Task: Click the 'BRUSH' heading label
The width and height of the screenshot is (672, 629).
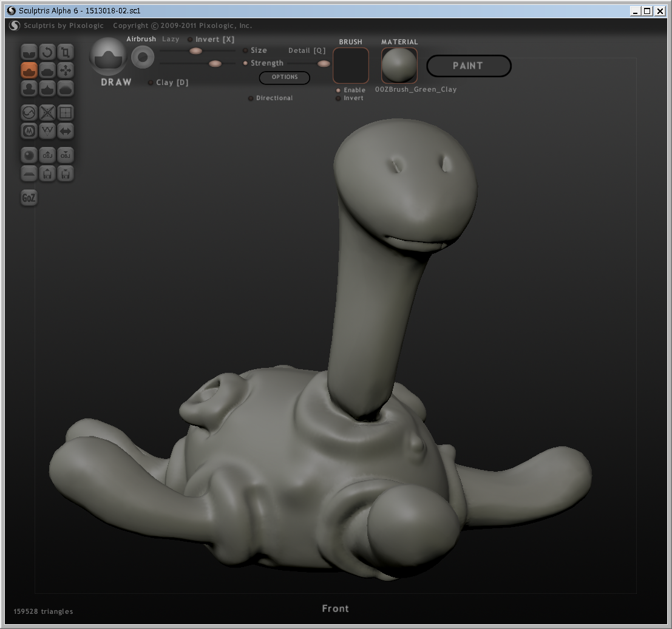Action: tap(351, 42)
